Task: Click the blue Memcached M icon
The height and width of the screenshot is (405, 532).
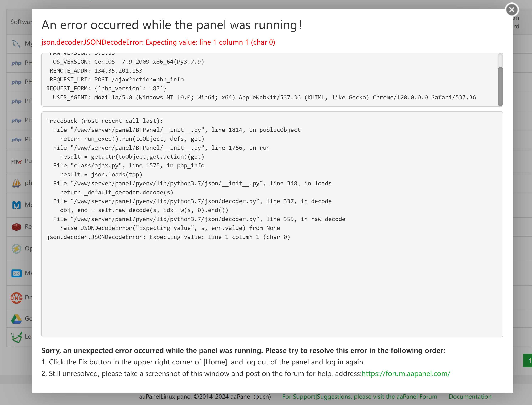Action: [x=16, y=205]
